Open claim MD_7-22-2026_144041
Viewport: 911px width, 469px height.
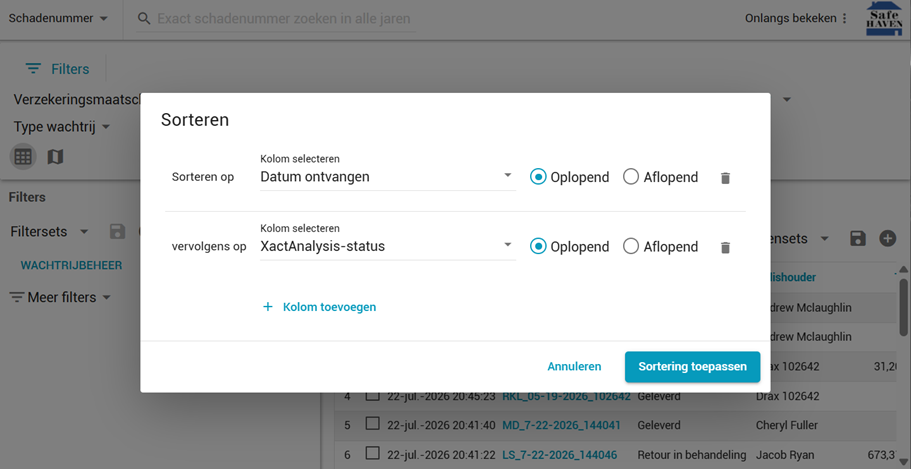561,425
